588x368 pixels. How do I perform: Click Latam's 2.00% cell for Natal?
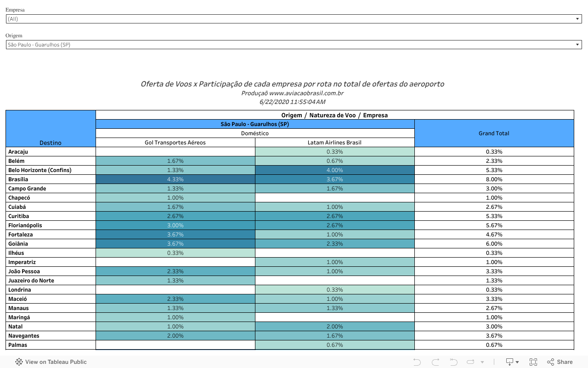335,327
